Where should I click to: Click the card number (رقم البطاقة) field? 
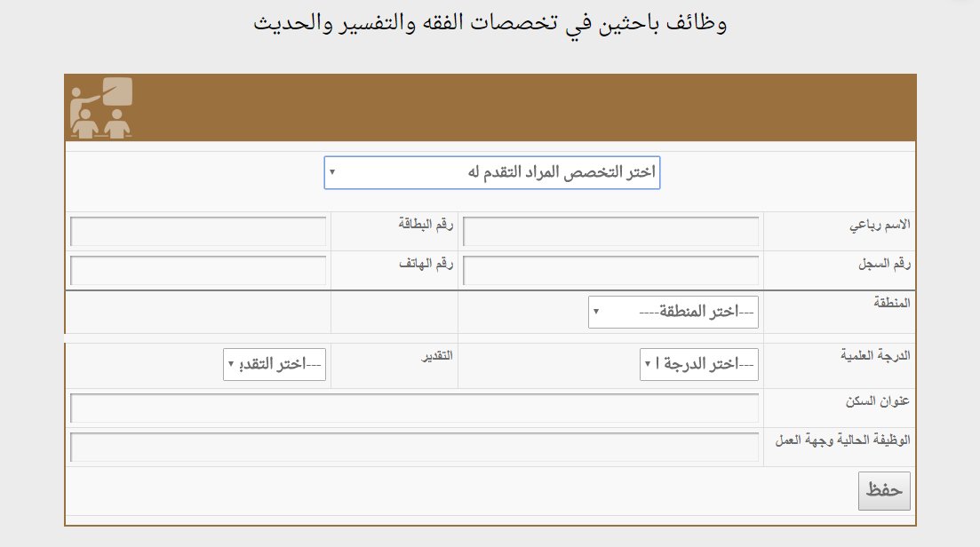coord(198,232)
